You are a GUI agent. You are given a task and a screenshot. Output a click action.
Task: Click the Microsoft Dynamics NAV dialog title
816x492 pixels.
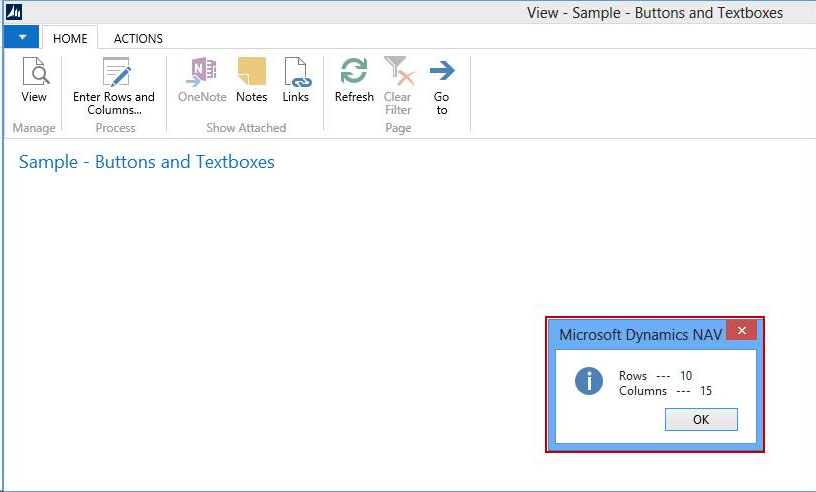[x=641, y=335]
